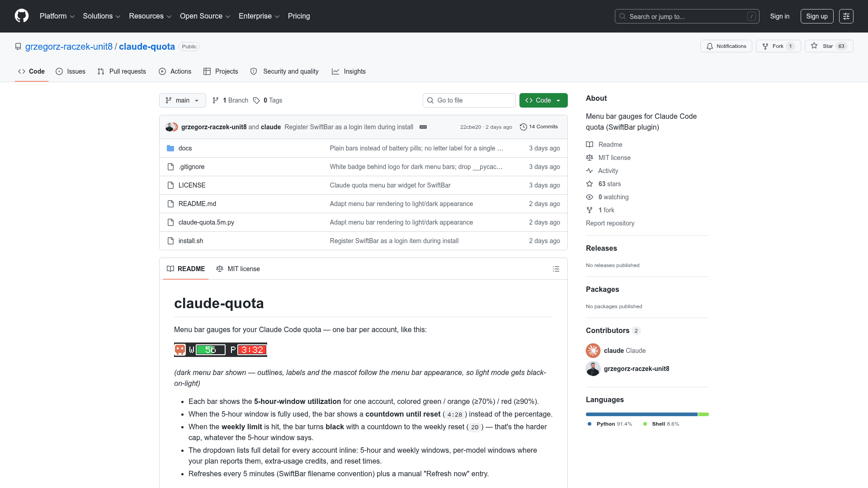Expand the Platform menu
This screenshot has width=868, height=488.
(57, 16)
